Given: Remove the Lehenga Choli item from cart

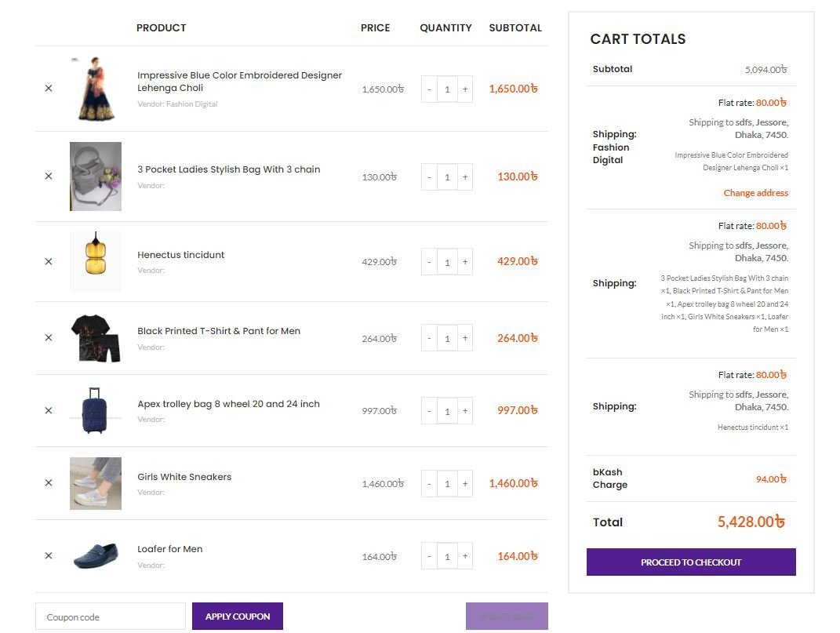Looking at the screenshot, I should click(48, 89).
